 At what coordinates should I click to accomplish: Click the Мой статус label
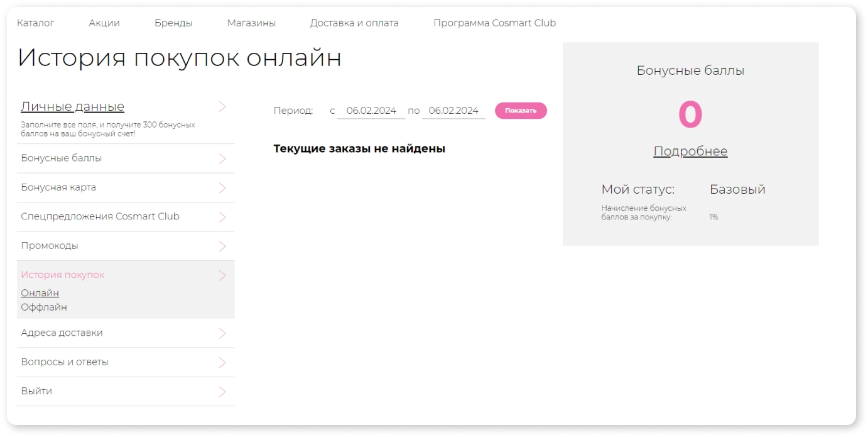[638, 189]
